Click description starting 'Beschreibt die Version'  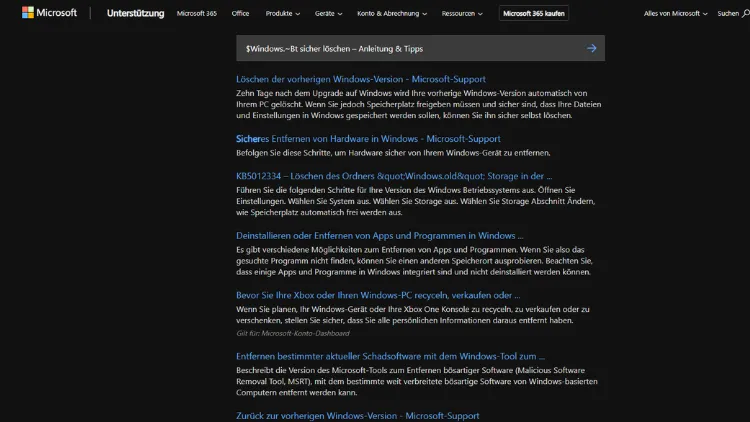click(x=417, y=381)
